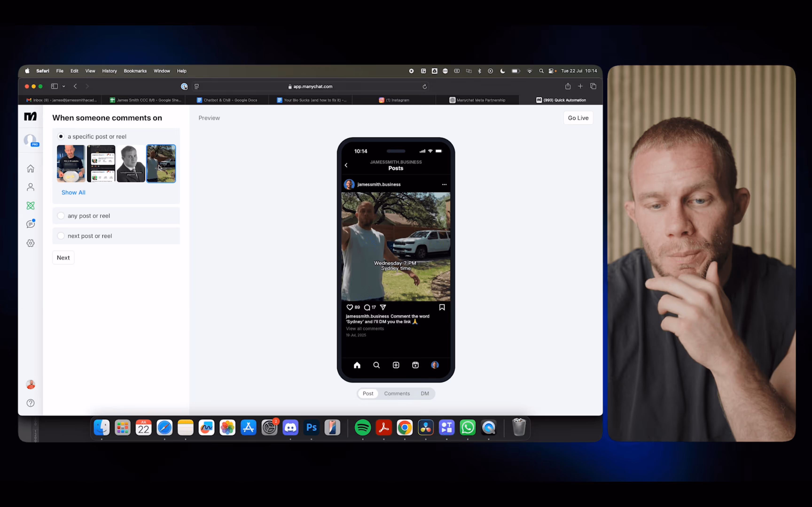Select 'next post or reel' option
This screenshot has height=507, width=812.
coord(61,236)
